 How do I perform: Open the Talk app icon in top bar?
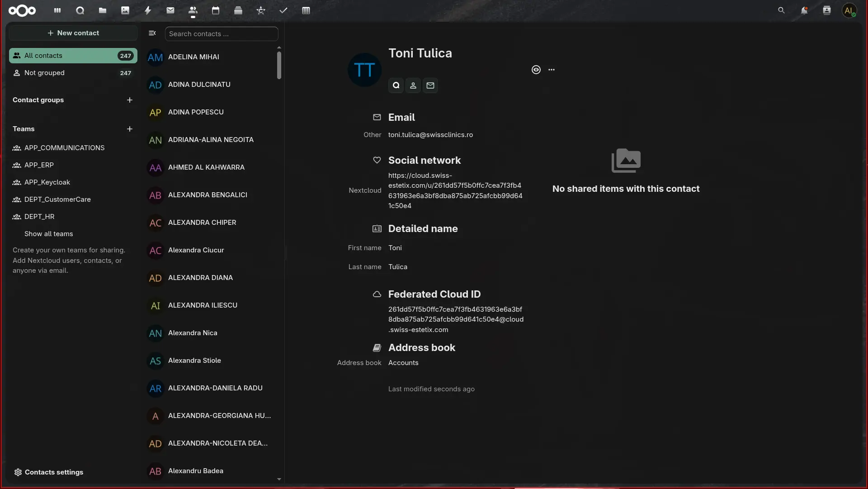(x=80, y=10)
